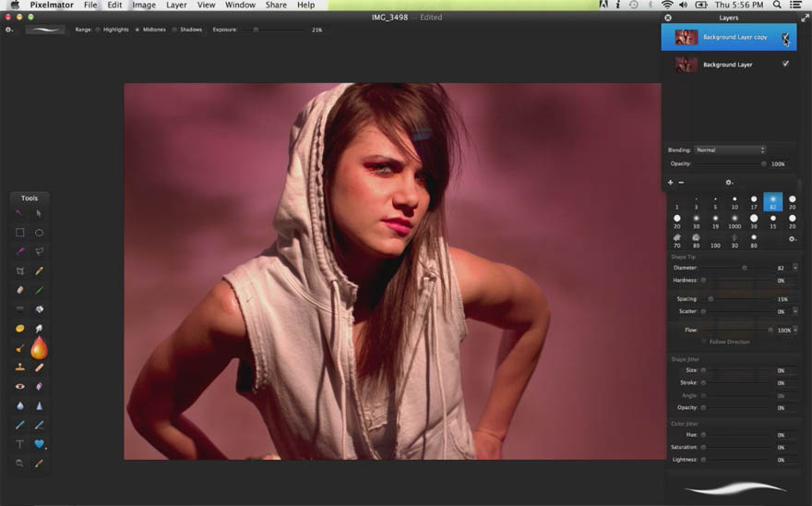Open the gear menu beside the plus/minus buttons
The width and height of the screenshot is (812, 506).
point(729,183)
